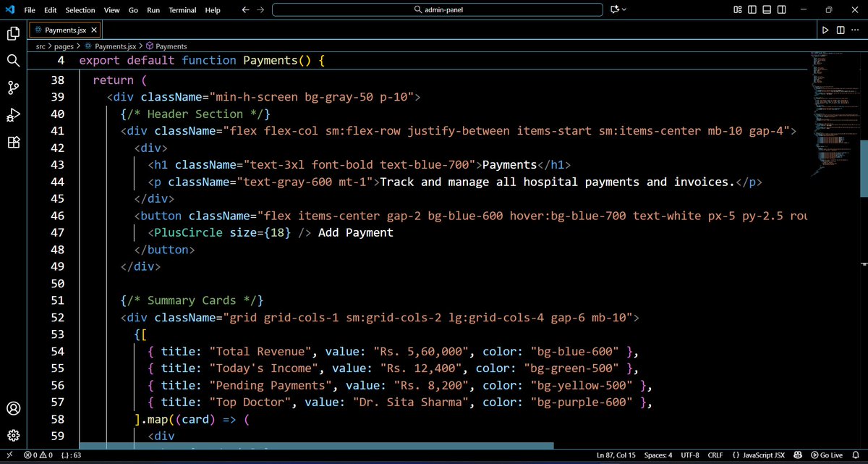Start the Go Live server
The width and height of the screenshot is (868, 464).
826,455
